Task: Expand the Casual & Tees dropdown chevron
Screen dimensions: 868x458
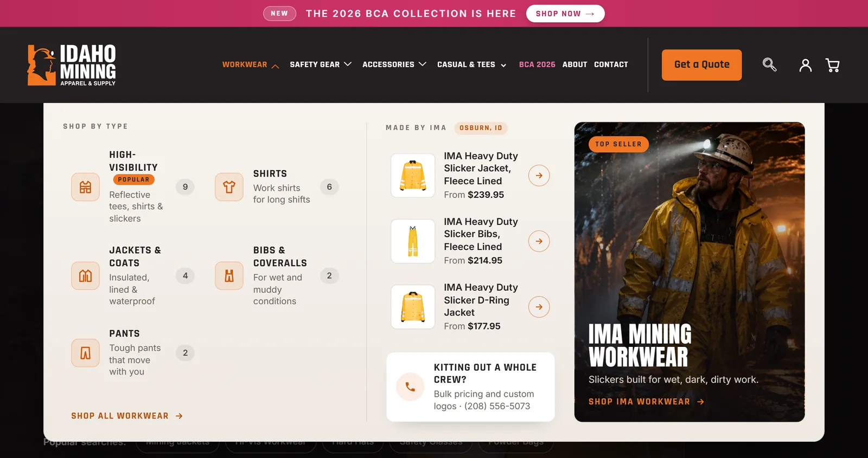Action: 503,66
